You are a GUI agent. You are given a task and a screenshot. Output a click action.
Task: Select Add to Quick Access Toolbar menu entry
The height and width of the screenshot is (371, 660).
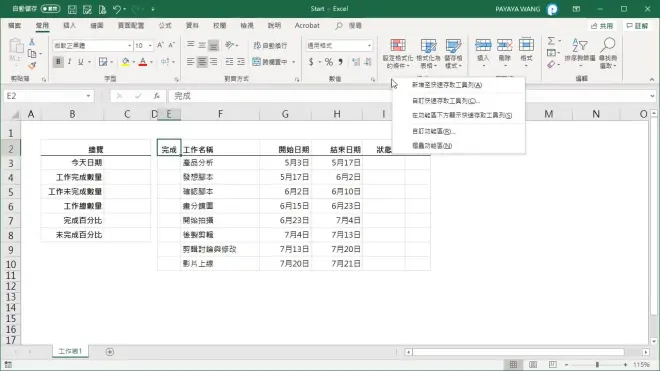[x=447, y=85]
